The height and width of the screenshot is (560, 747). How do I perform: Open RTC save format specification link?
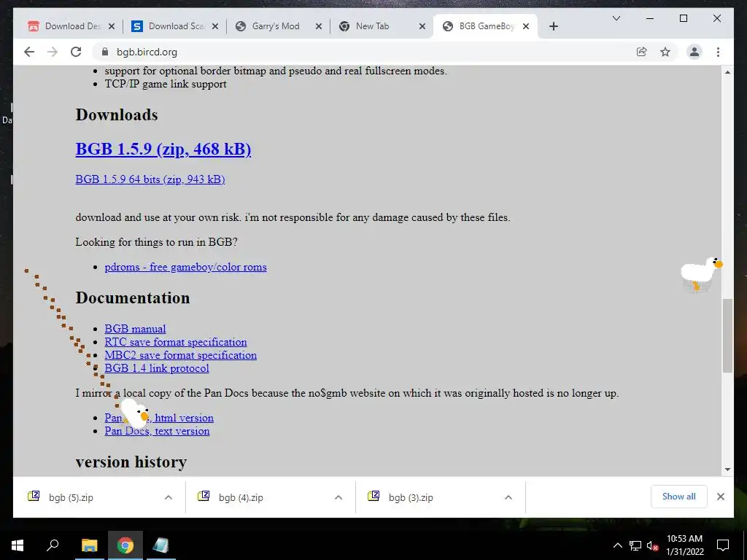point(176,342)
